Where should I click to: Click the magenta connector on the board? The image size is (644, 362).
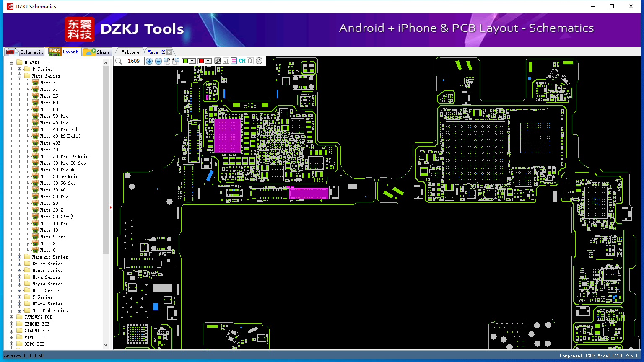pos(309,193)
